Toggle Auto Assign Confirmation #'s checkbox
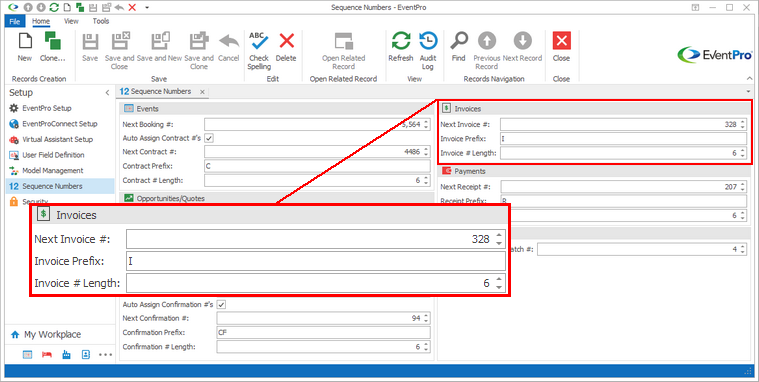The image size is (759, 382). coord(221,305)
